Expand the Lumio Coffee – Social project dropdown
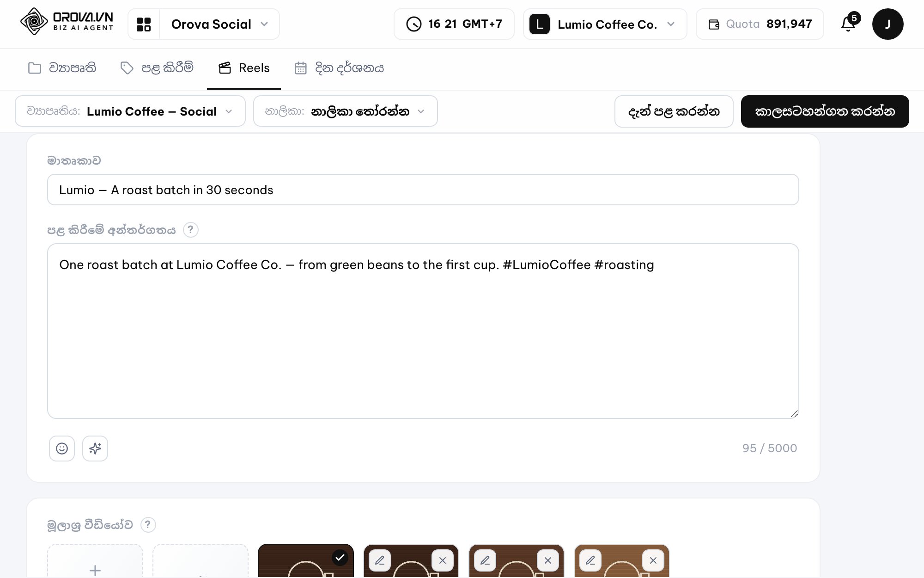 tap(130, 111)
